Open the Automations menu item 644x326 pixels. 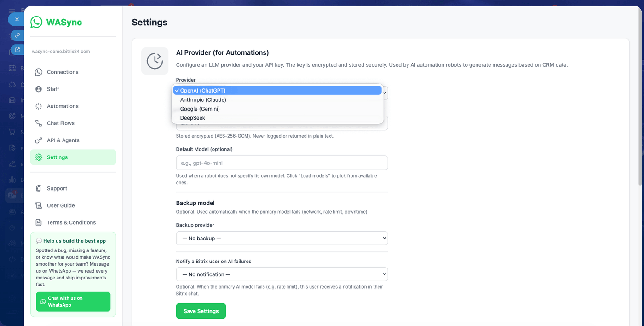click(x=73, y=106)
